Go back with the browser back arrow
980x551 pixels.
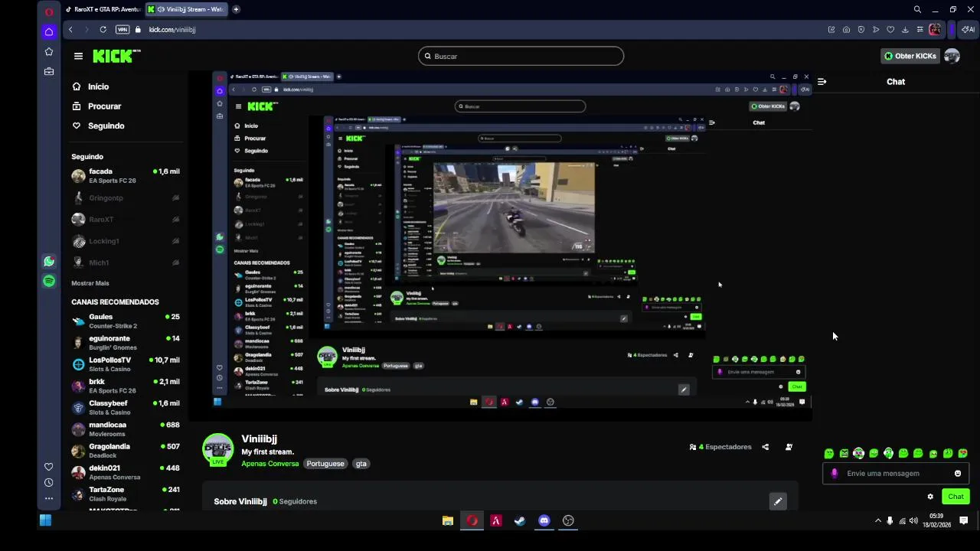coord(70,30)
